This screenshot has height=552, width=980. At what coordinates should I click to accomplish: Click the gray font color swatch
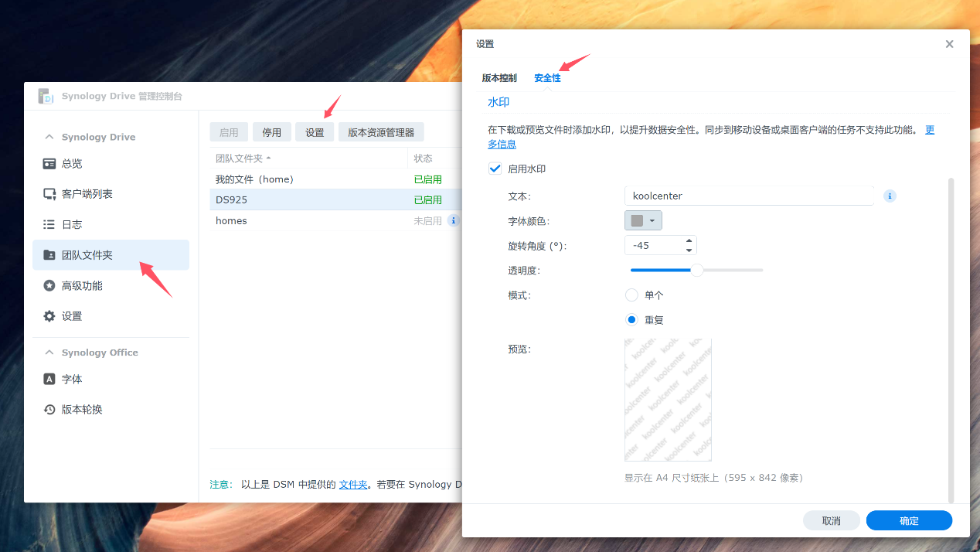[x=637, y=221]
